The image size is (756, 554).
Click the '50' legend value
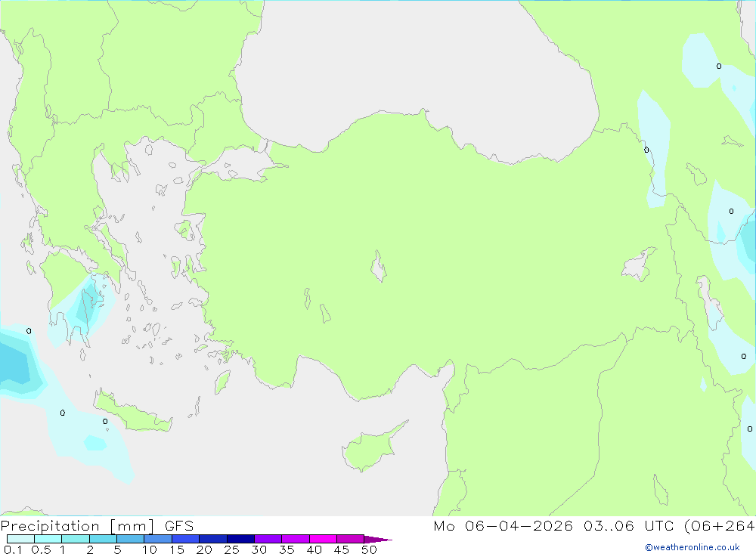370,549
